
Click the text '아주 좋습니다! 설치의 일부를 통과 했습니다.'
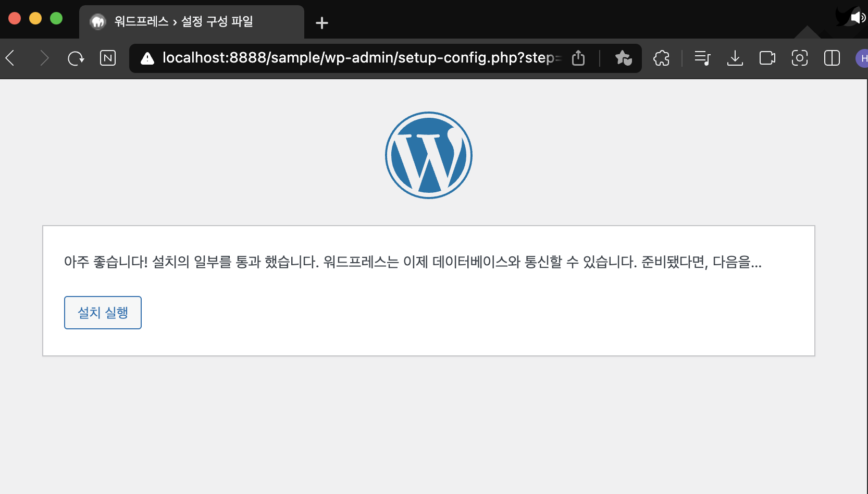(191, 262)
